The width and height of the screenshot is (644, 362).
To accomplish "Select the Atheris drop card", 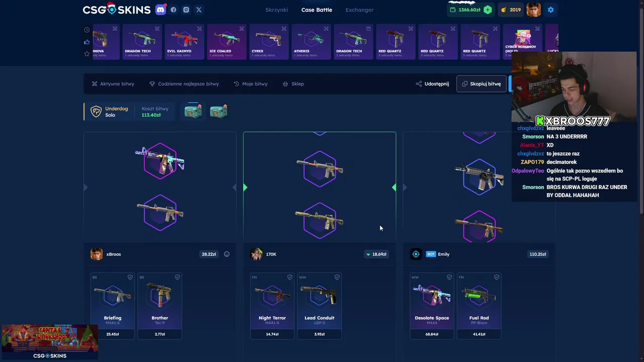I will click(311, 42).
